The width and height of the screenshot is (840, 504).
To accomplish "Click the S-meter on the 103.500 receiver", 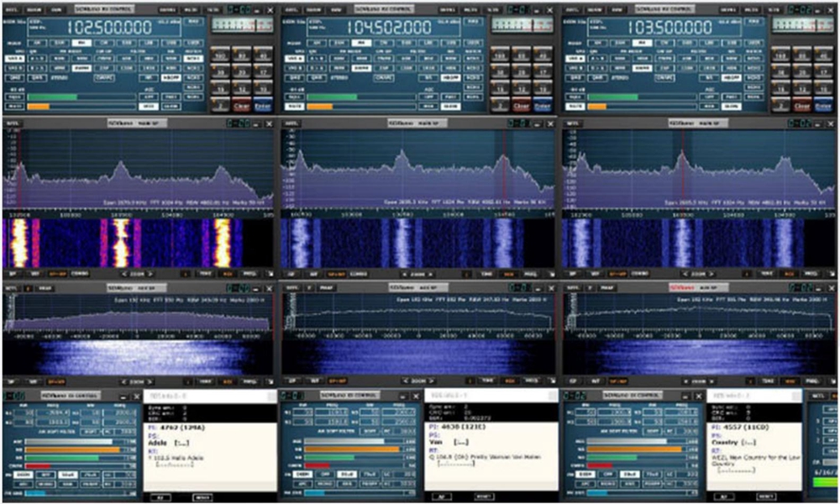I will (x=802, y=24).
